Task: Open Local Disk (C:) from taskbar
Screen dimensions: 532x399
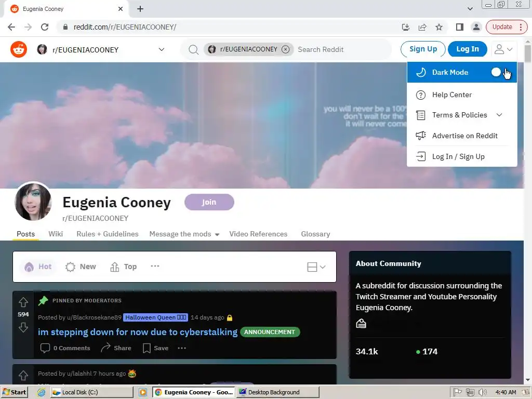Action: click(x=91, y=392)
